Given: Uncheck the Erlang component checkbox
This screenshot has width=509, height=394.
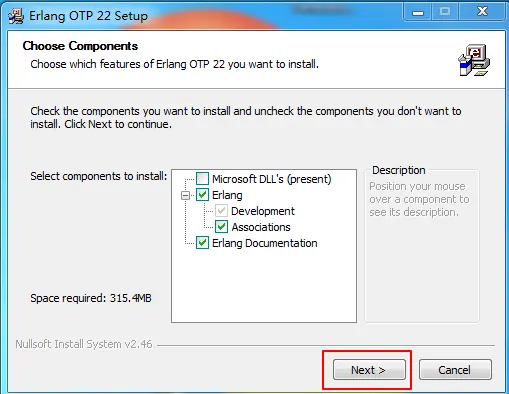Looking at the screenshot, I should pyautogui.click(x=202, y=195).
